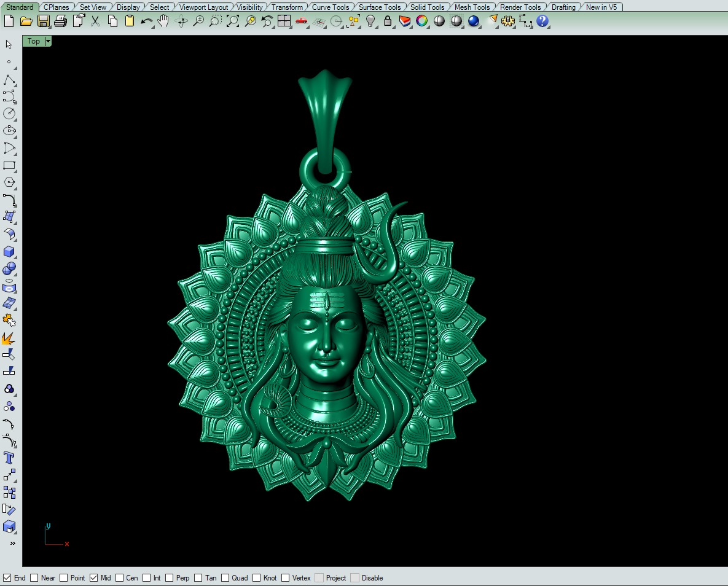Select the Polygon tool in sidebar
The image size is (728, 586).
coord(9,182)
